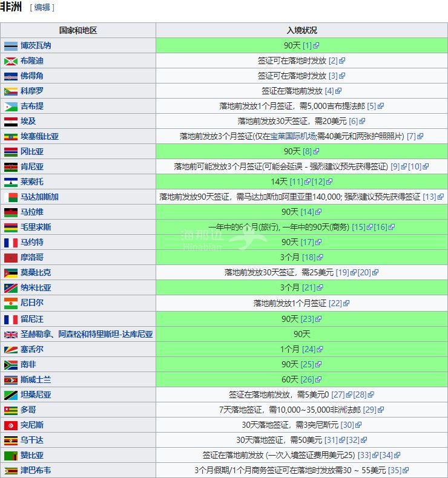Click the 国家和地区 column header
The image size is (448, 478).
[x=78, y=30]
